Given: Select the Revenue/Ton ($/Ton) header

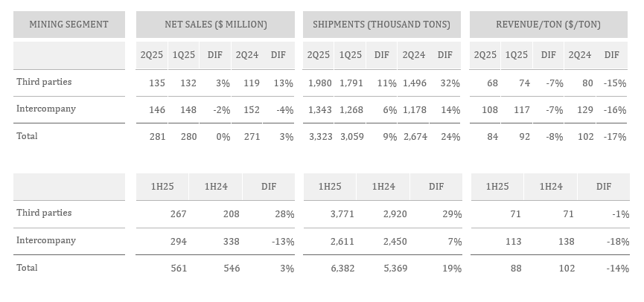Looking at the screenshot, I should point(548,25).
